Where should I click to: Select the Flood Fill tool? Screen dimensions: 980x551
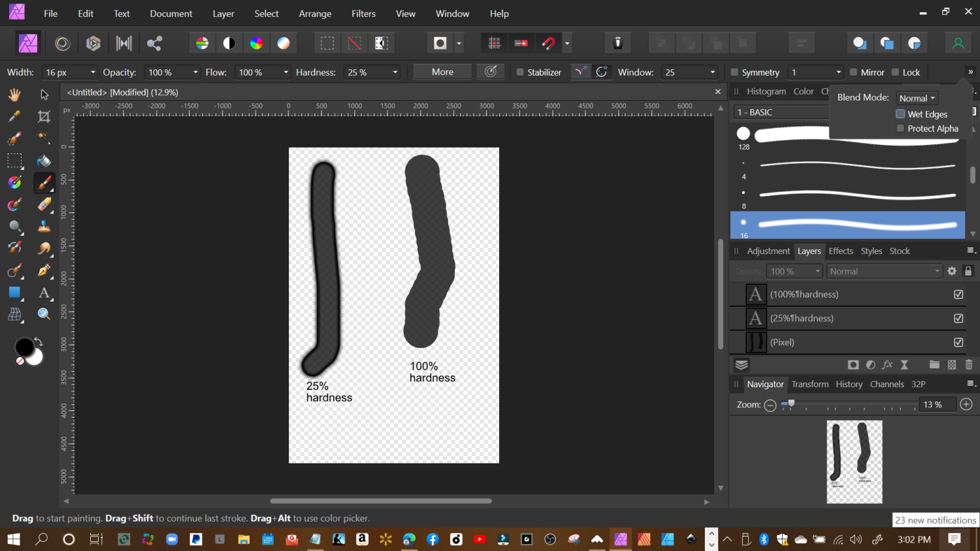pos(44,160)
